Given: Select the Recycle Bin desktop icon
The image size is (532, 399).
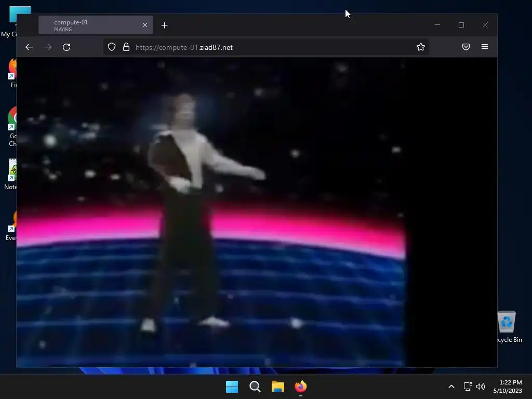Looking at the screenshot, I should [x=507, y=327].
